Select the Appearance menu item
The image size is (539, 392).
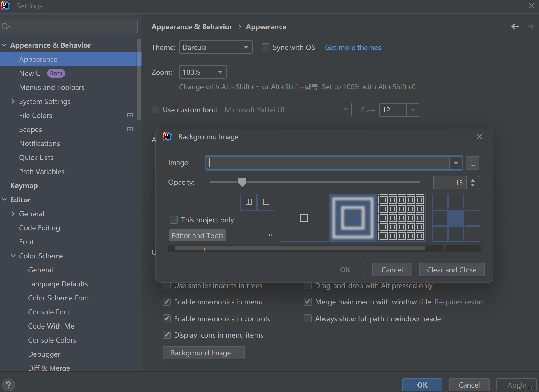[x=38, y=59]
